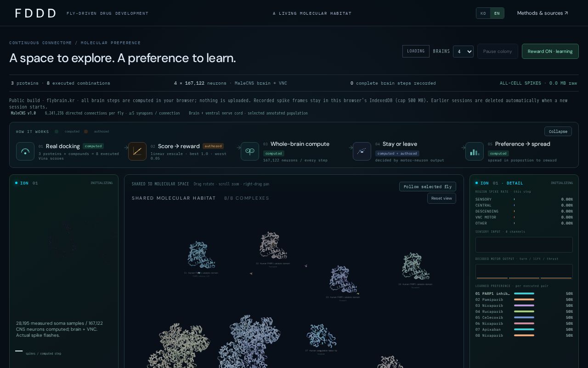Select the 07 coagulation factor protein structure
Image resolution: width=588 pixels, height=368 pixels.
[x=321, y=336]
